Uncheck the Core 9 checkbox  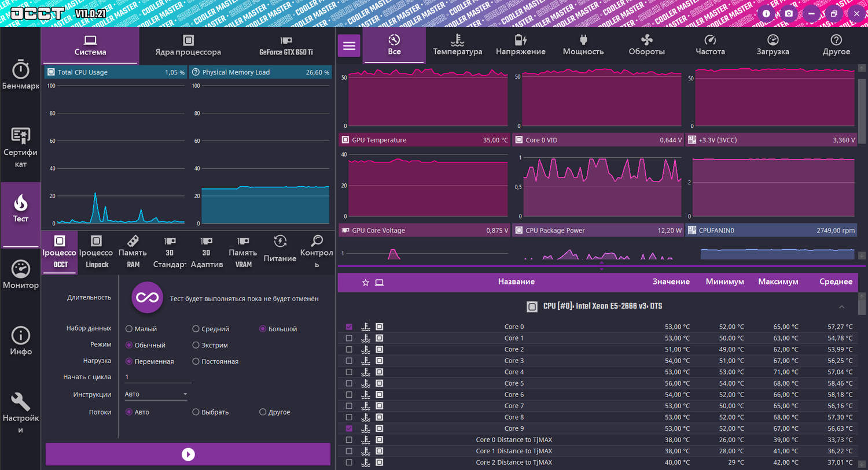click(x=349, y=428)
